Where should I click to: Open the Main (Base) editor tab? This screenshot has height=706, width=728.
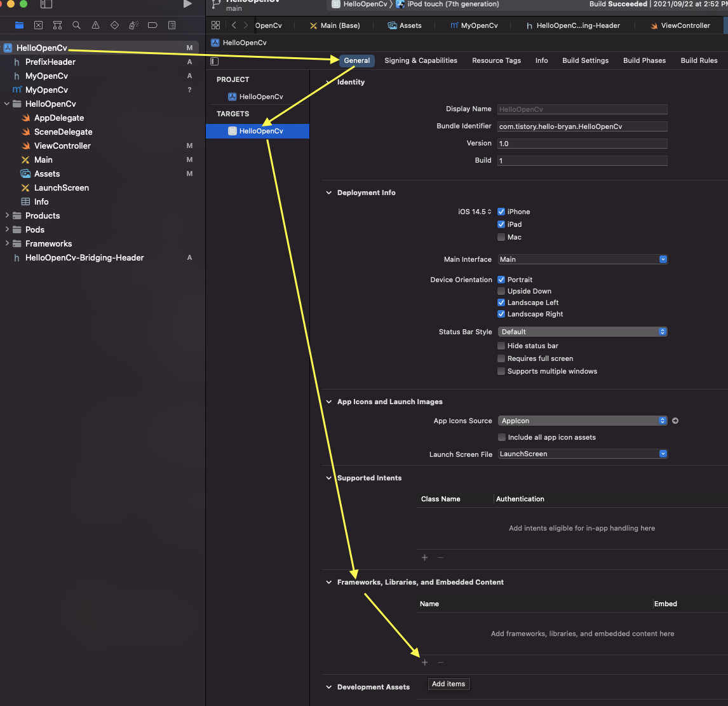pyautogui.click(x=335, y=25)
